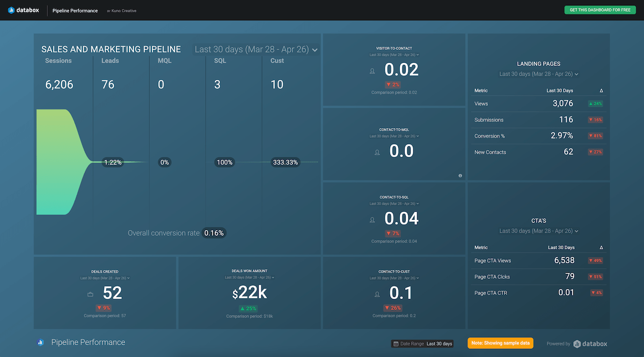Open the Contact-to-SQL date range dropdown
This screenshot has height=357, width=644.
(x=394, y=203)
